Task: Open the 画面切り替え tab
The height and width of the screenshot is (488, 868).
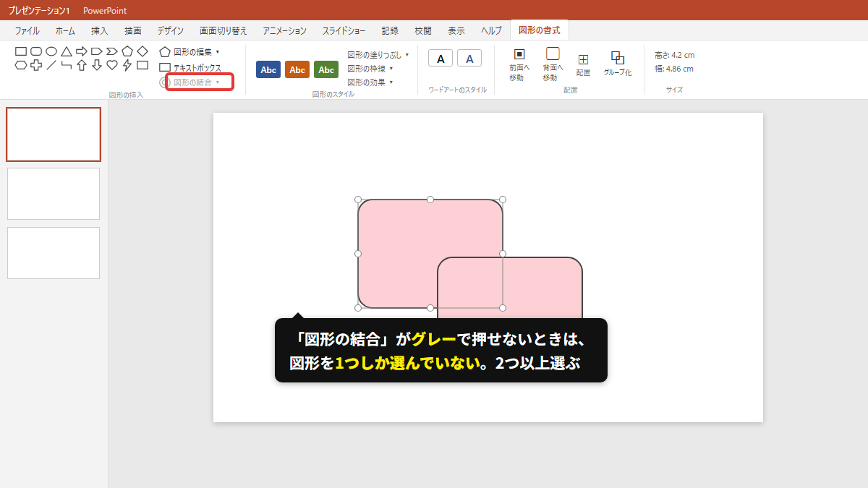Action: pos(224,30)
